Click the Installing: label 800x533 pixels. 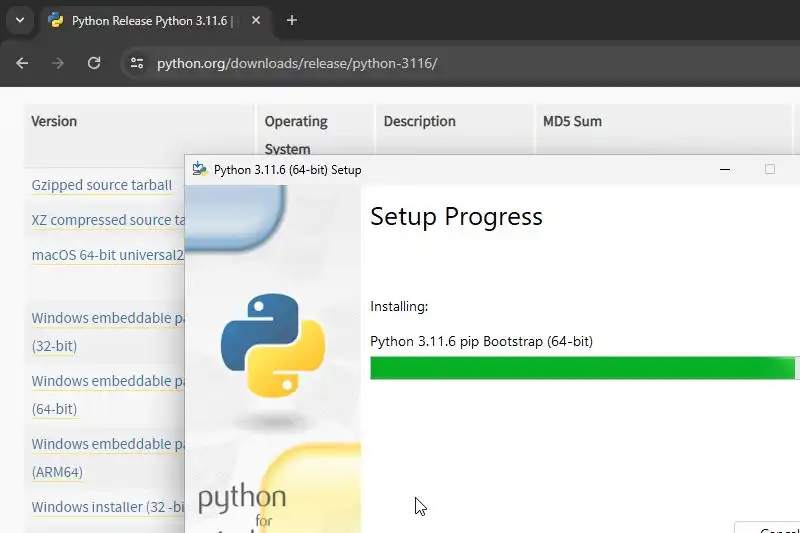click(399, 307)
